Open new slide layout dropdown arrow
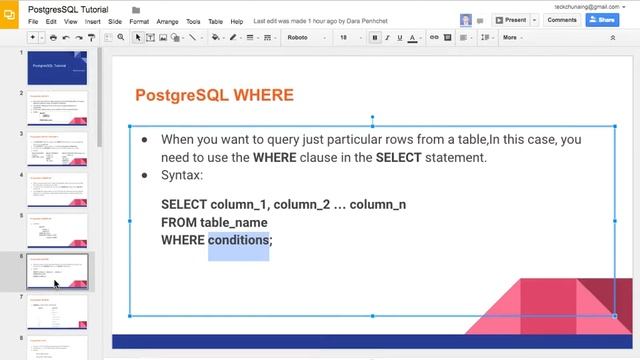The image size is (640, 360). pyautogui.click(x=42, y=38)
